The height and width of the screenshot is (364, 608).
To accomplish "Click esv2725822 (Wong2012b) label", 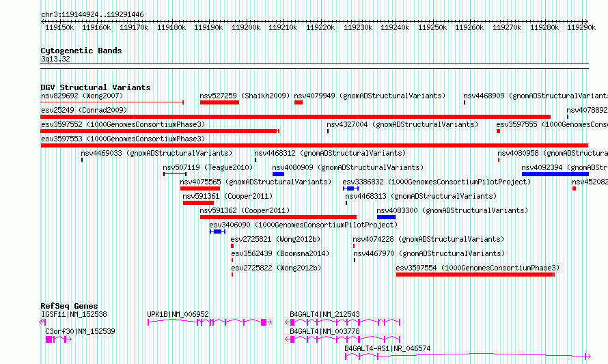I will pyautogui.click(x=276, y=268).
